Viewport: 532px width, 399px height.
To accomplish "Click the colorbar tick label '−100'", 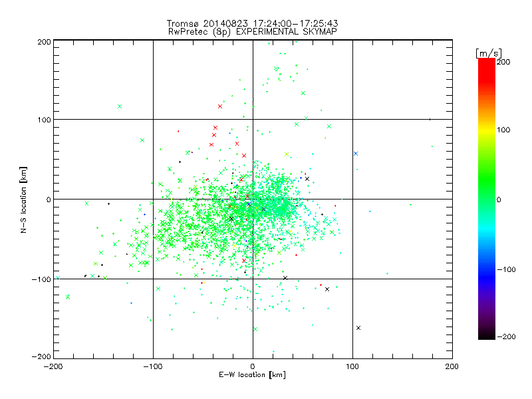I will 506,269.
